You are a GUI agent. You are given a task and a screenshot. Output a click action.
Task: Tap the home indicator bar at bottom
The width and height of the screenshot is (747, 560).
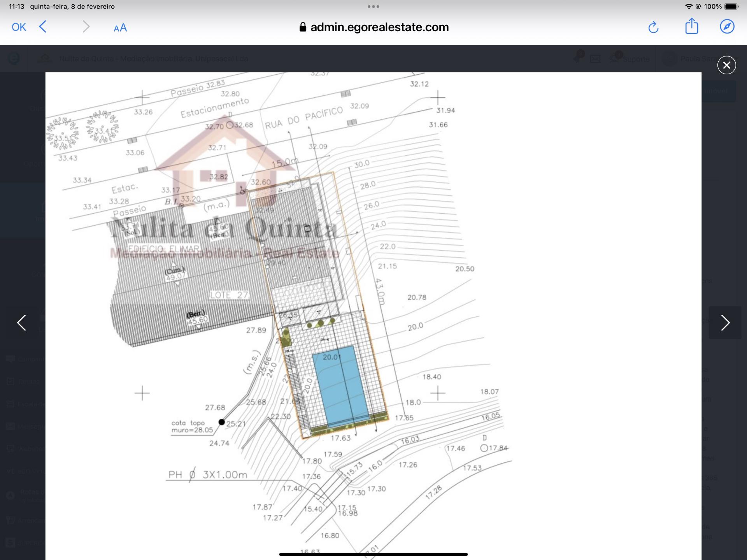(x=373, y=554)
